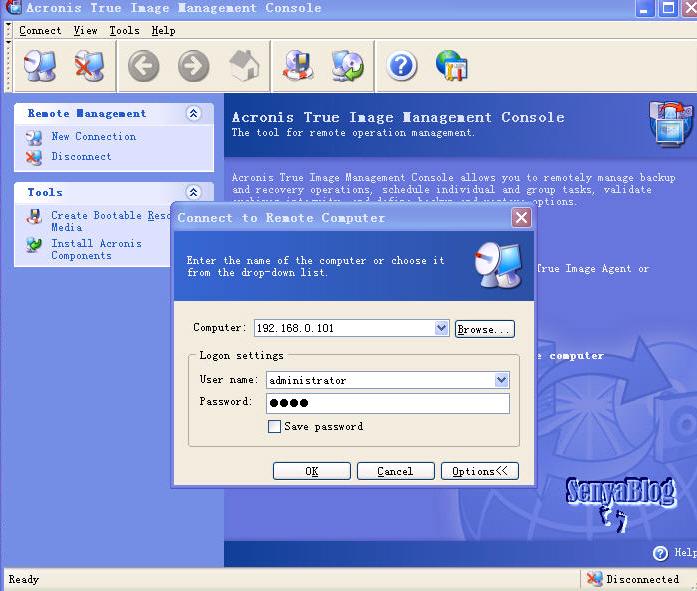
Task: Open the Computer drop-down list
Action: point(441,328)
